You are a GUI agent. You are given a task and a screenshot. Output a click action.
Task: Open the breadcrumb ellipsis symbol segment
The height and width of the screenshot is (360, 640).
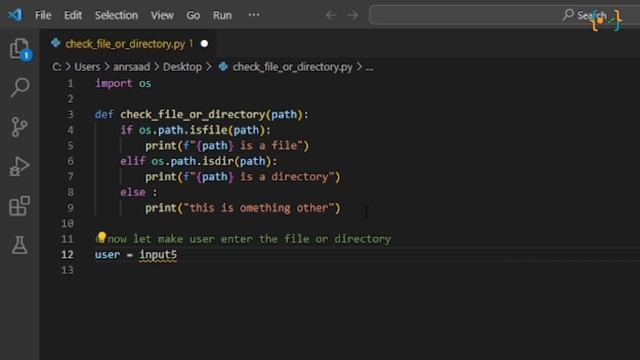click(x=369, y=67)
